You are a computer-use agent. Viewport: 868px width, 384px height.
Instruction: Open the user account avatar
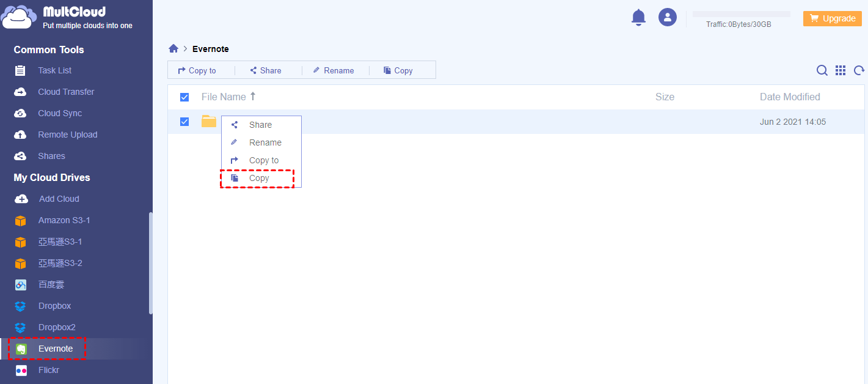pos(668,17)
